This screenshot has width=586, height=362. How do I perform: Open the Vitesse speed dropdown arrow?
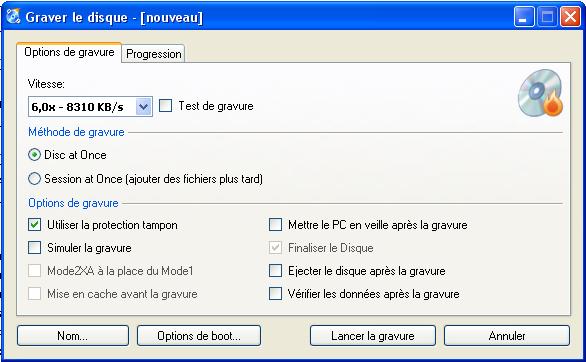(144, 107)
